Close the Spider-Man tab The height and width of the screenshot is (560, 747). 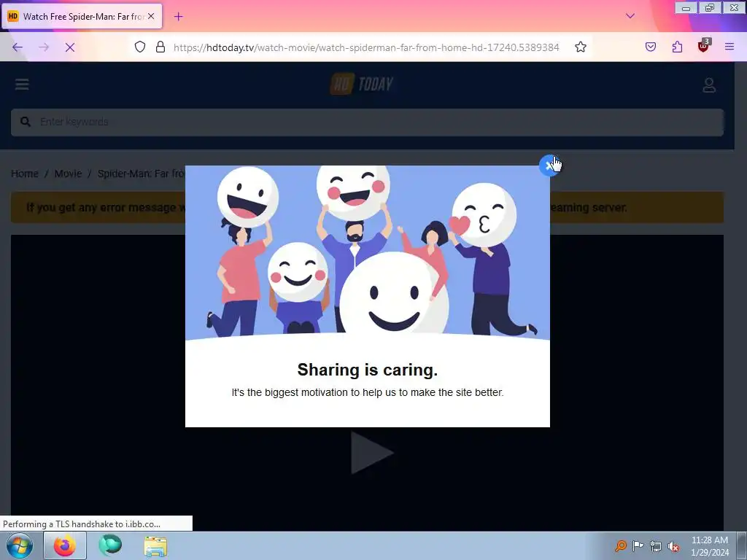tap(151, 16)
